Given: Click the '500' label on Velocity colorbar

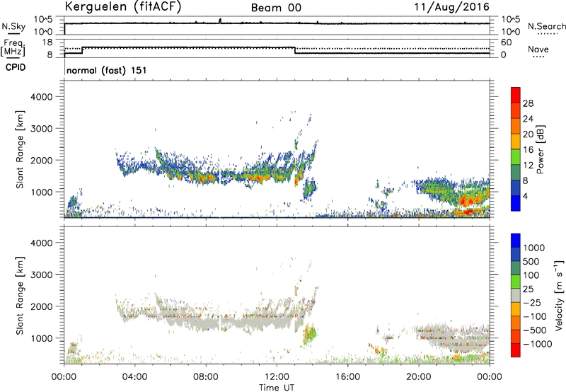Looking at the screenshot, I should (530, 262).
